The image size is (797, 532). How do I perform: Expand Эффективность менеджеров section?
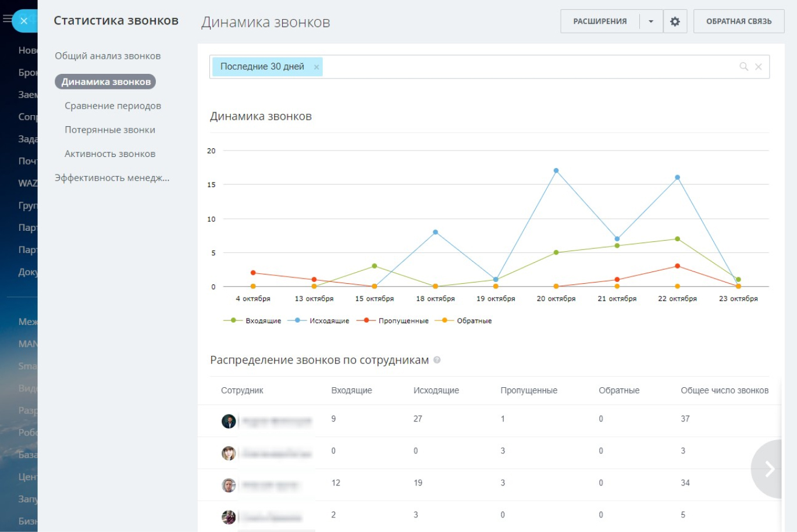(x=112, y=178)
